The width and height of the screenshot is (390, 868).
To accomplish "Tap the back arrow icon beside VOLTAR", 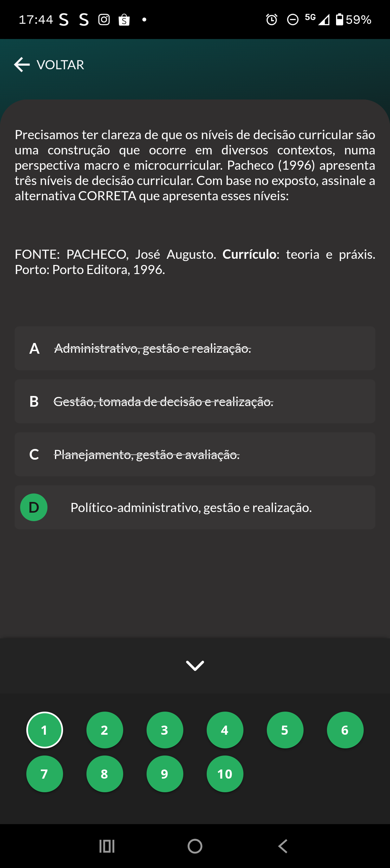I will (22, 65).
